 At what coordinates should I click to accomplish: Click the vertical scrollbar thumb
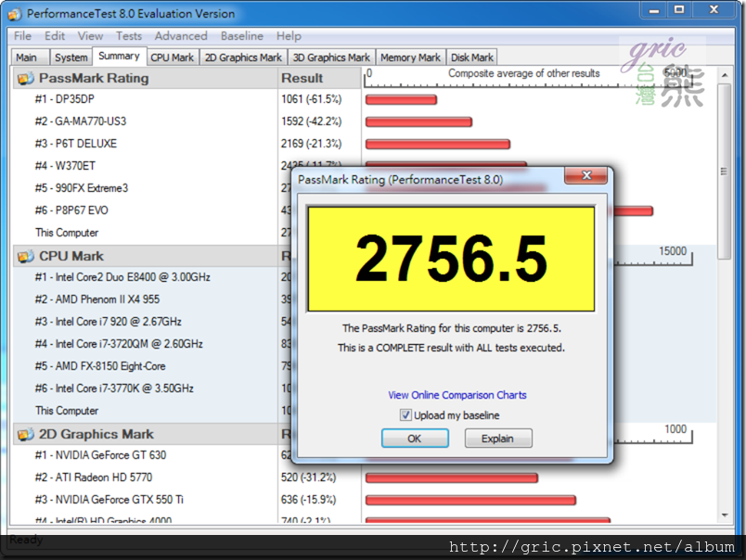[724, 172]
